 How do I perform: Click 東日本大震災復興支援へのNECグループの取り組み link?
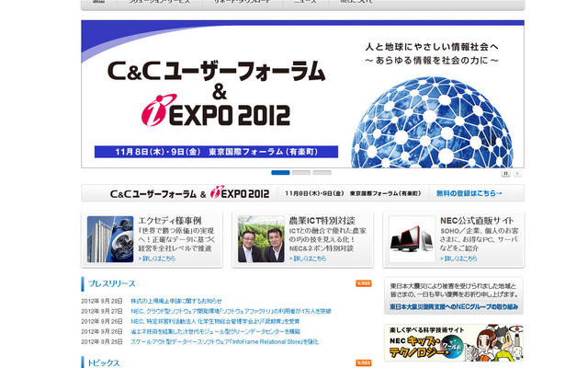[x=454, y=306]
